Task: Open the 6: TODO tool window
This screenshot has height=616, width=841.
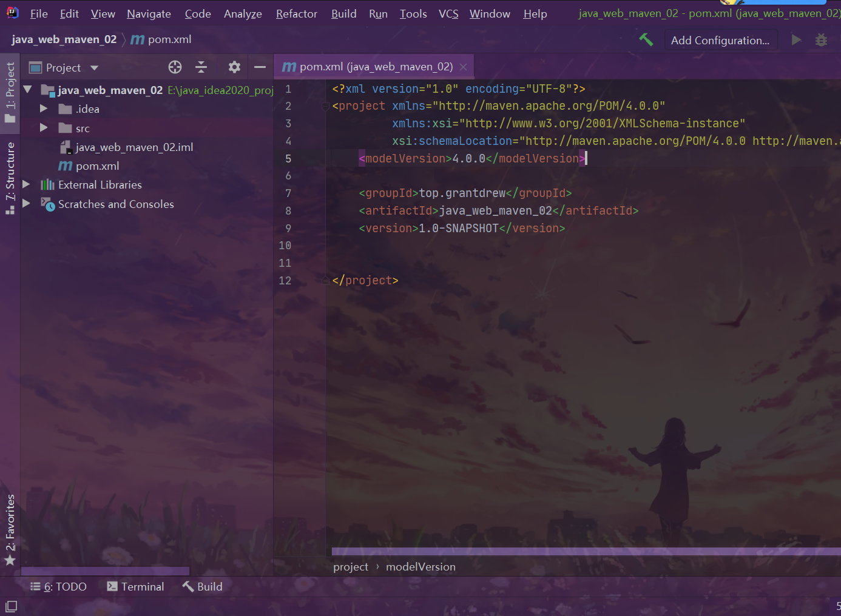Action: click(x=59, y=586)
